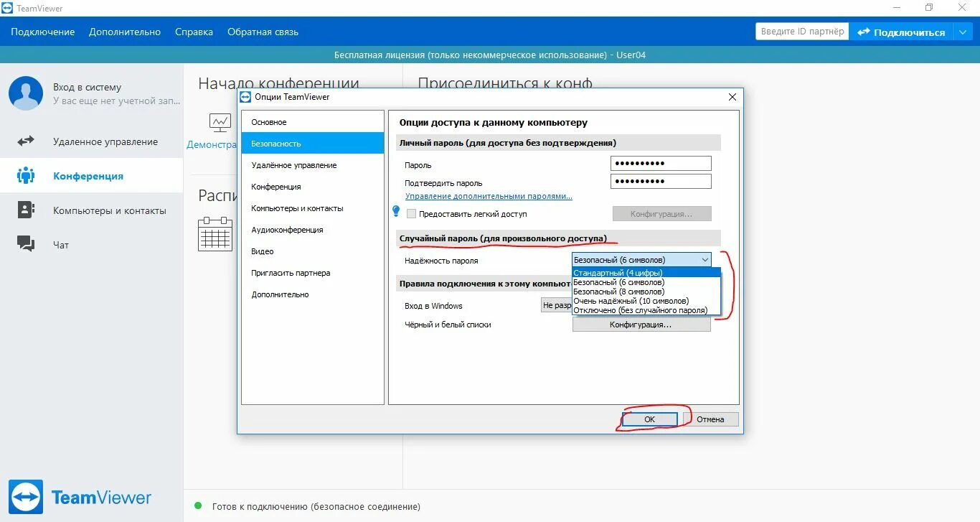Click the partner ID input field
The image size is (980, 522).
802,32
